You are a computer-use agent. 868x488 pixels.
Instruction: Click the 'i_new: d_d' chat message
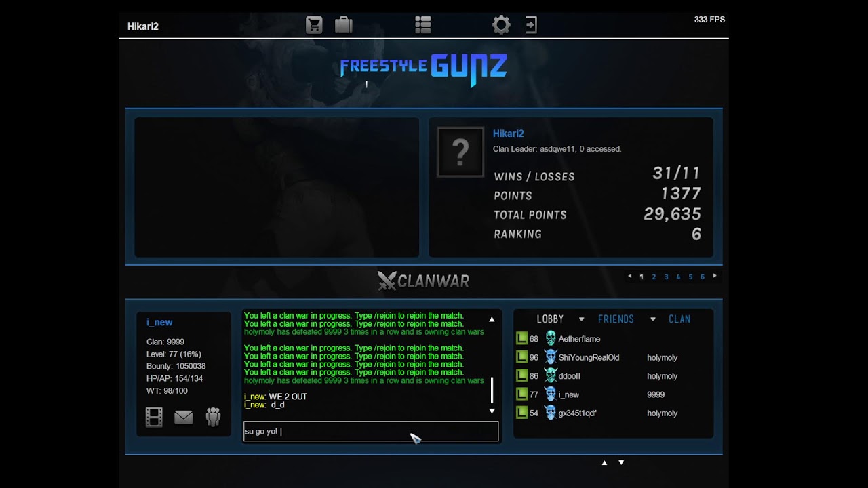pyautogui.click(x=264, y=405)
